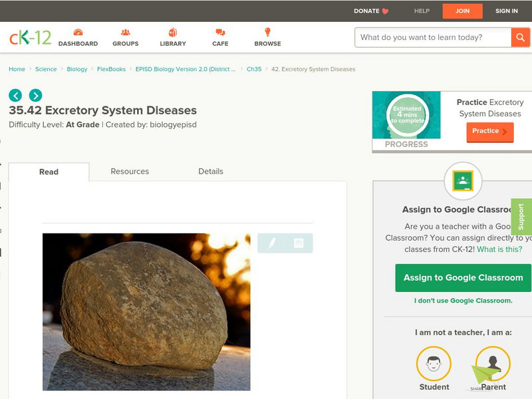The image size is (532, 399).
Task: Click the Donate heart icon
Action: click(385, 11)
